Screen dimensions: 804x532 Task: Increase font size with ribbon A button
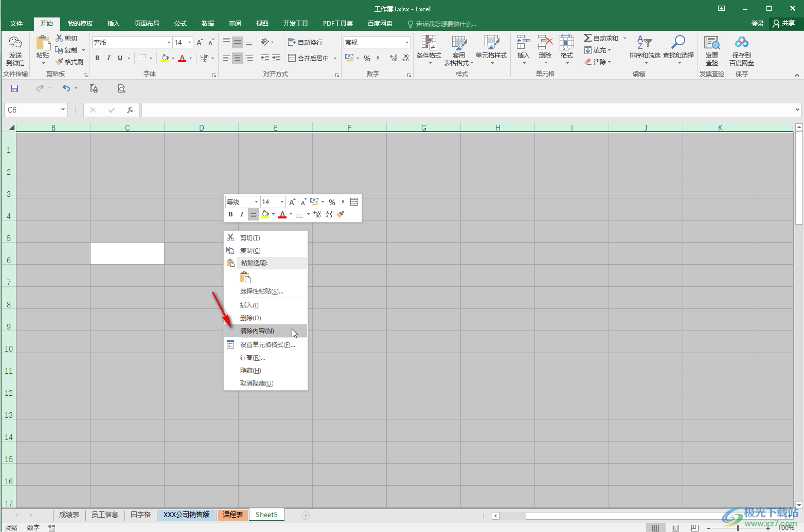pos(200,42)
